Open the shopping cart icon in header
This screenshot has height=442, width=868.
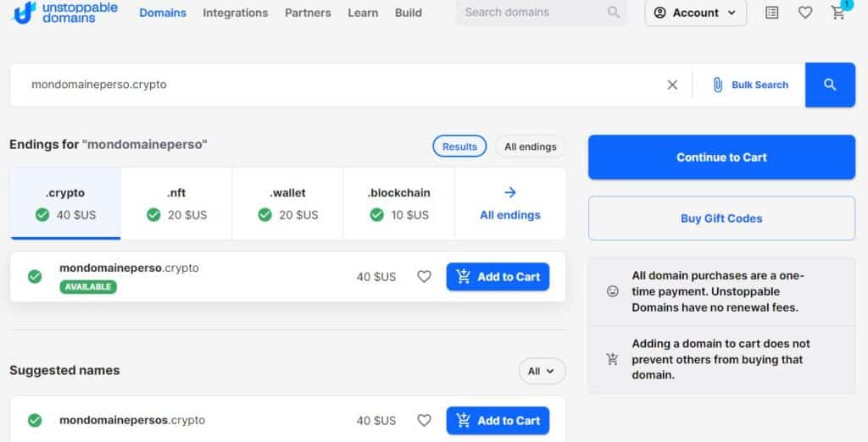tap(838, 13)
